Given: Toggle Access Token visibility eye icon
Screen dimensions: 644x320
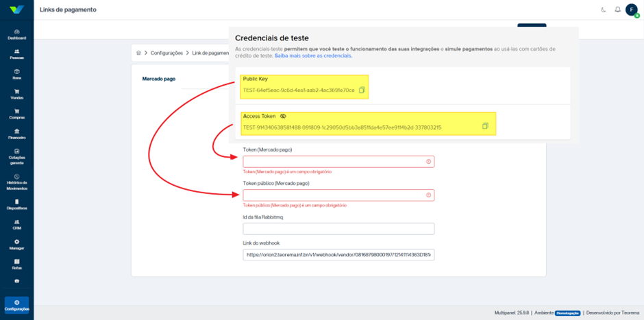Looking at the screenshot, I should (282, 116).
